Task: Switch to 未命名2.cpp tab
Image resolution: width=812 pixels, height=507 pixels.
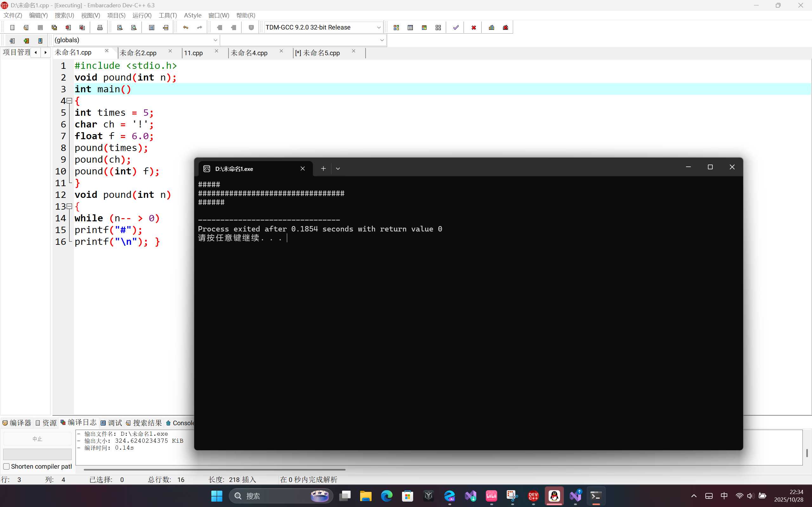Action: pyautogui.click(x=138, y=53)
